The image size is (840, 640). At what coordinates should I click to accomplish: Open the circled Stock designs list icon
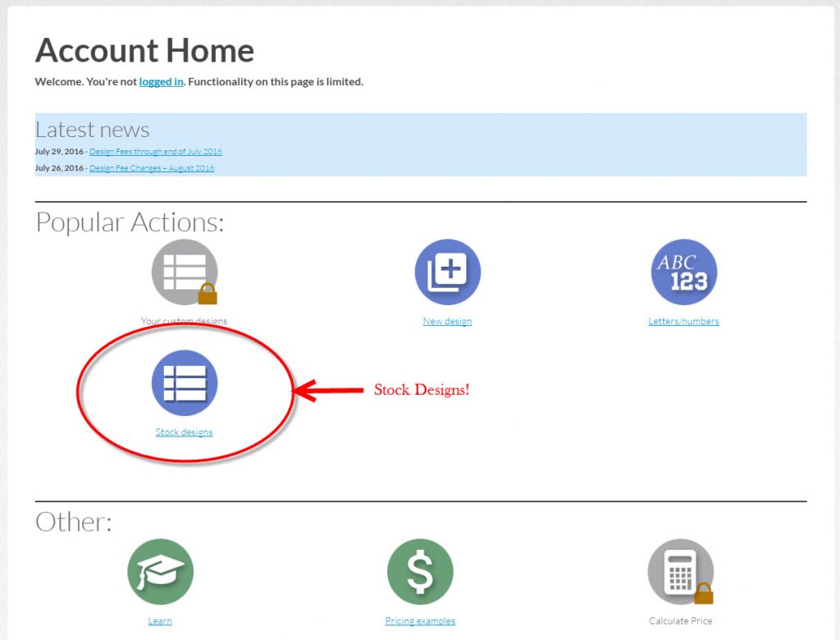pos(185,383)
